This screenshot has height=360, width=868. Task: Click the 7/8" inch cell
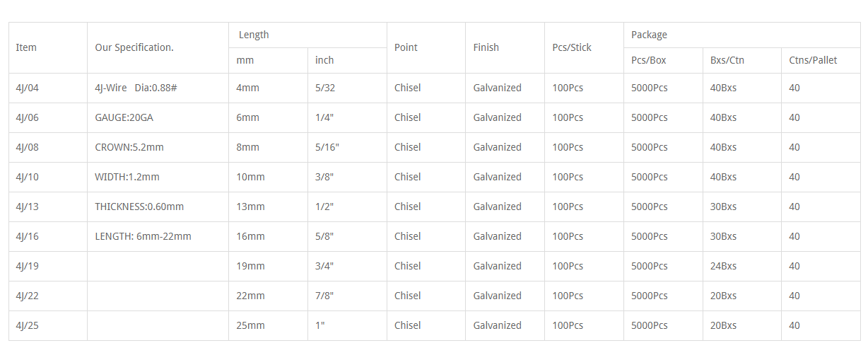pyautogui.click(x=347, y=296)
